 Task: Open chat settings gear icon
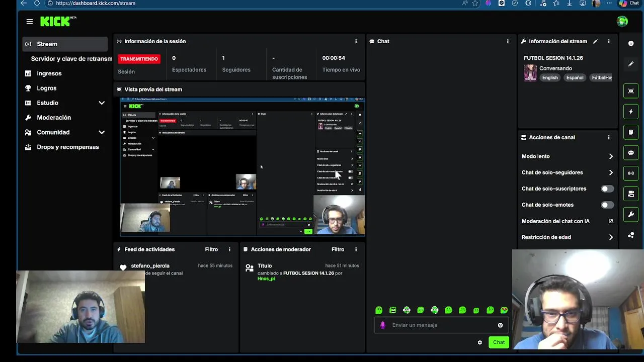click(x=480, y=342)
